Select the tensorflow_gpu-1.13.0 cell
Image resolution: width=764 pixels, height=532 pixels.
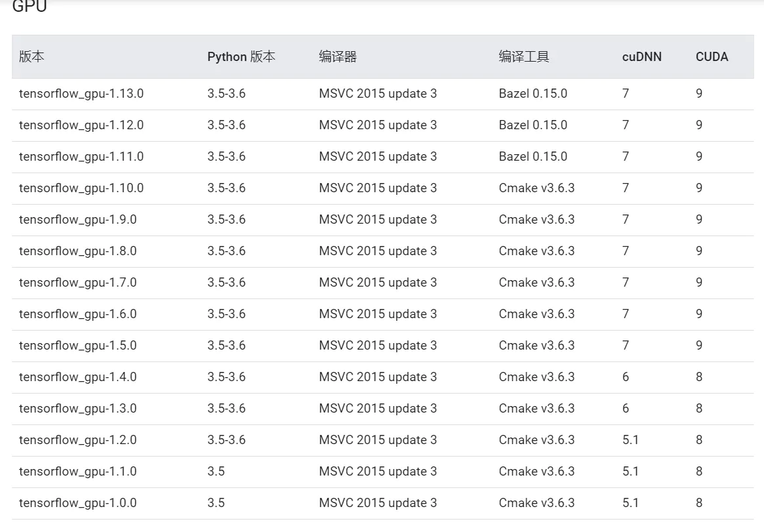(x=81, y=94)
